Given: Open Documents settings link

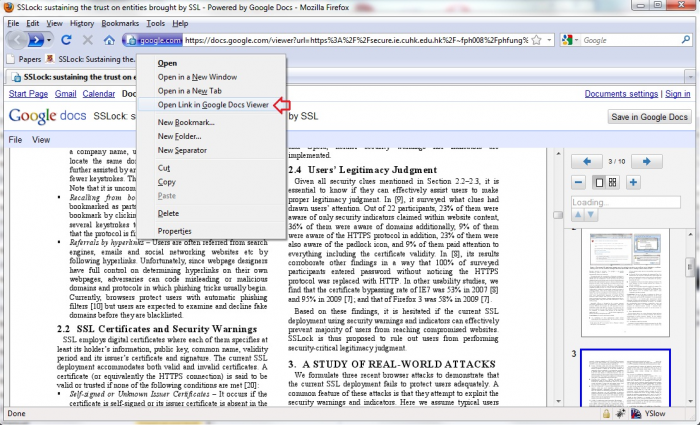Looking at the screenshot, I should point(621,94).
